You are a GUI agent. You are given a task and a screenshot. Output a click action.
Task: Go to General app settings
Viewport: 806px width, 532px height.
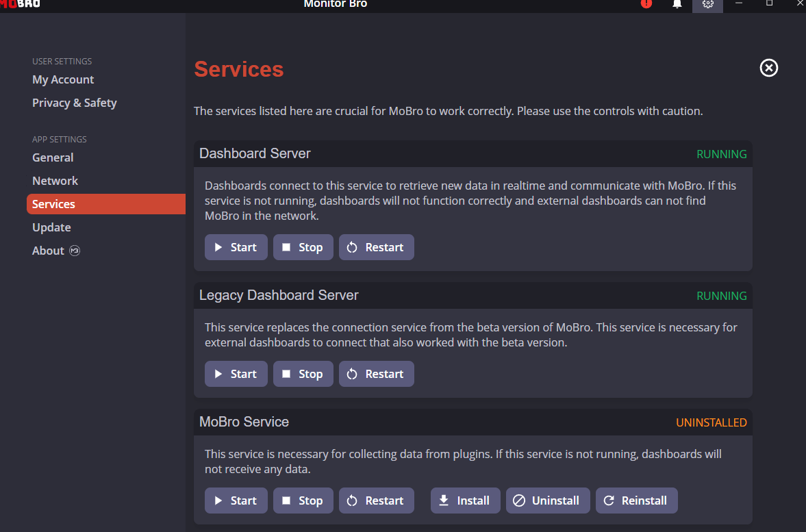[53, 157]
